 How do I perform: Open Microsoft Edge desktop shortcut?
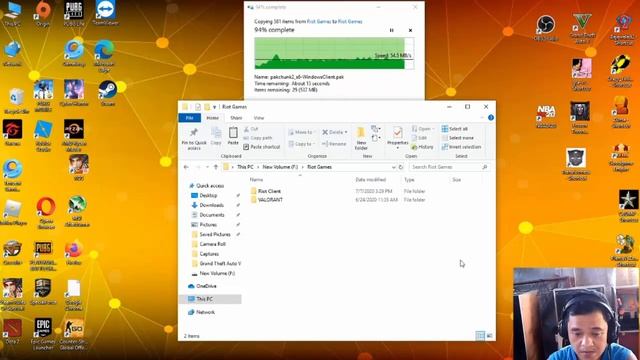click(104, 55)
